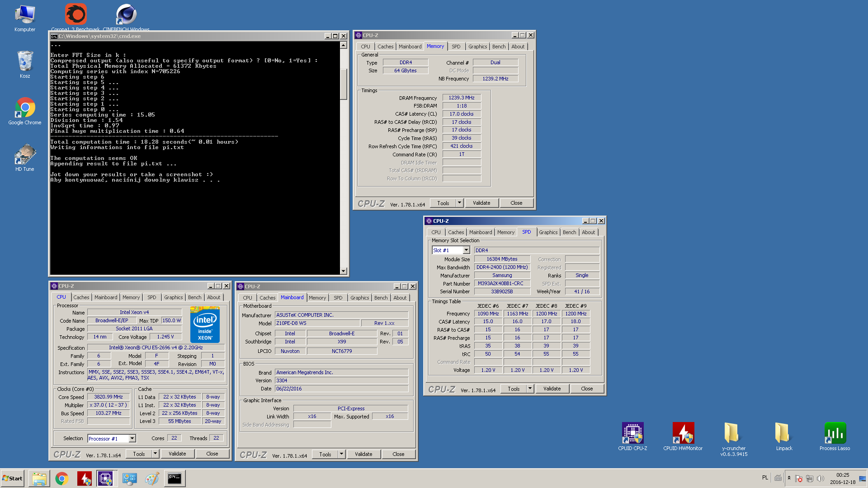868x488 pixels.
Task: Click the Manufacturer ASUSTeK COMPUTER INC. field
Action: coord(341,315)
